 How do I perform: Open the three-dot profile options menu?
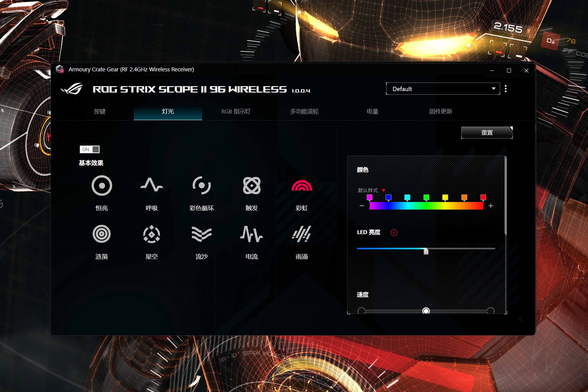tap(506, 89)
